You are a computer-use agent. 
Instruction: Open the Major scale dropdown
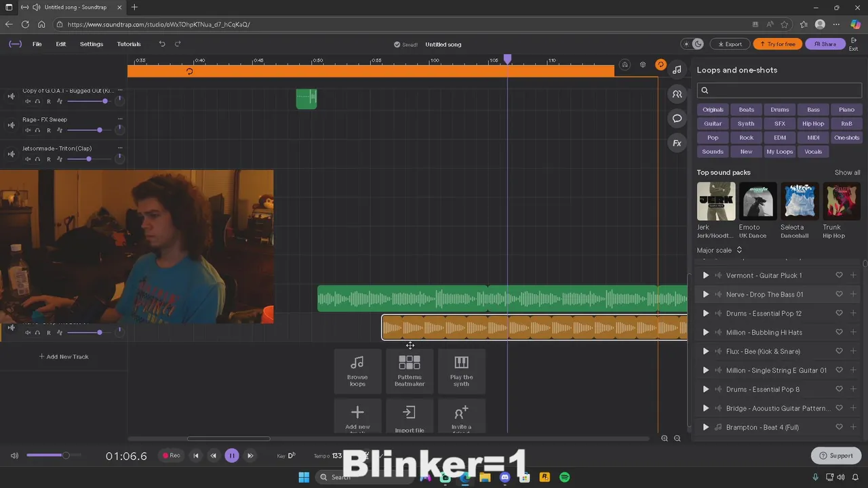719,250
